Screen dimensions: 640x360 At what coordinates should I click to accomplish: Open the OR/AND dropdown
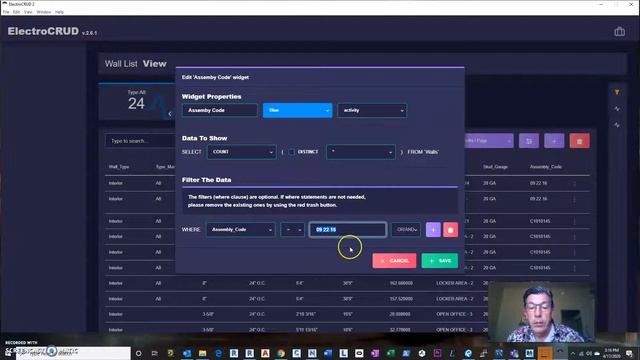406,230
